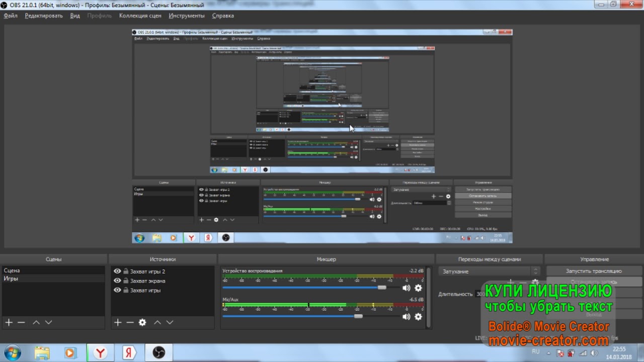Image resolution: width=644 pixels, height=362 pixels.
Task: Click the -6.5 dB level readout
Action: [416, 300]
